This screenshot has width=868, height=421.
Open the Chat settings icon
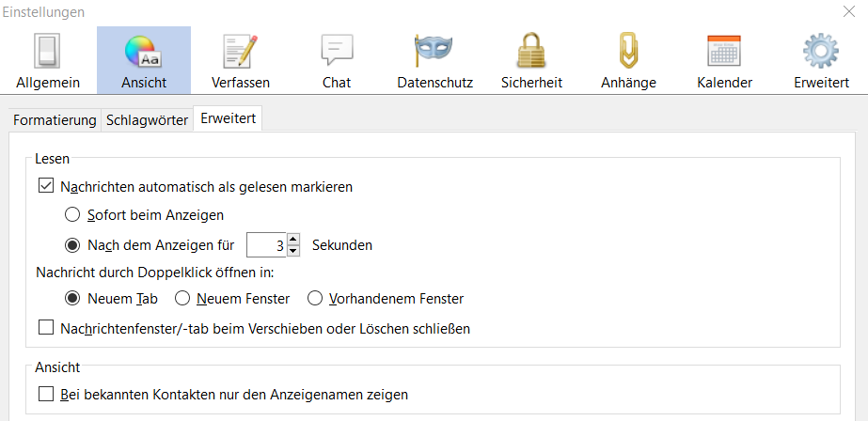337,51
